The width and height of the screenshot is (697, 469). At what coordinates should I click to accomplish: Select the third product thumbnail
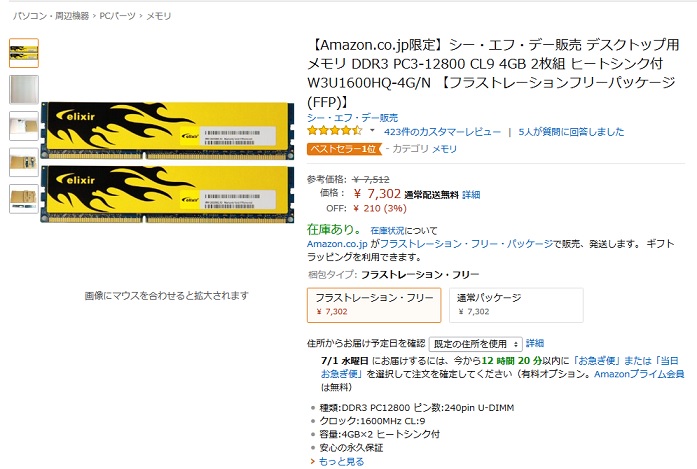[24, 126]
